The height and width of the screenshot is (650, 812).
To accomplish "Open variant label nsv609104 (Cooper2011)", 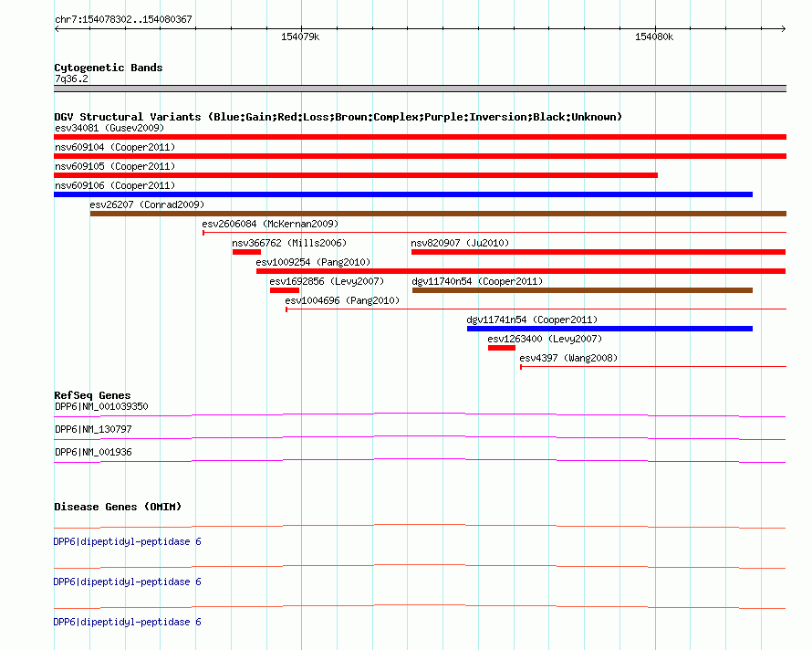I will (x=115, y=147).
